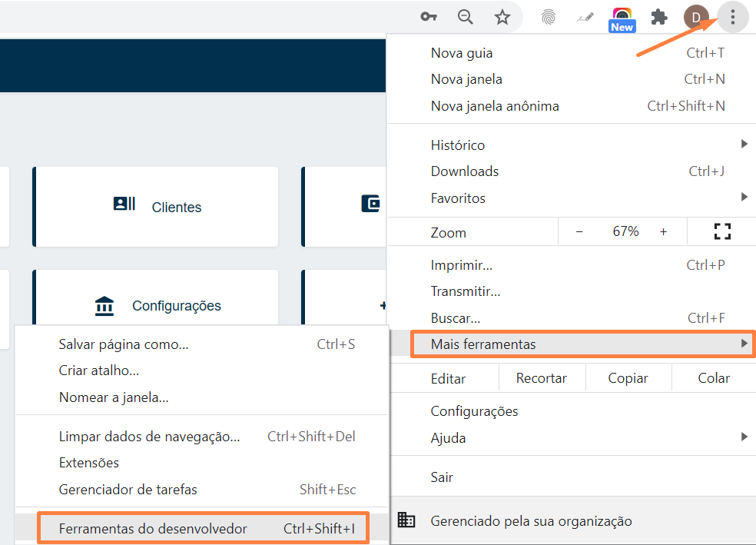Click the saved passwords key icon
The height and width of the screenshot is (545, 756).
[x=429, y=18]
